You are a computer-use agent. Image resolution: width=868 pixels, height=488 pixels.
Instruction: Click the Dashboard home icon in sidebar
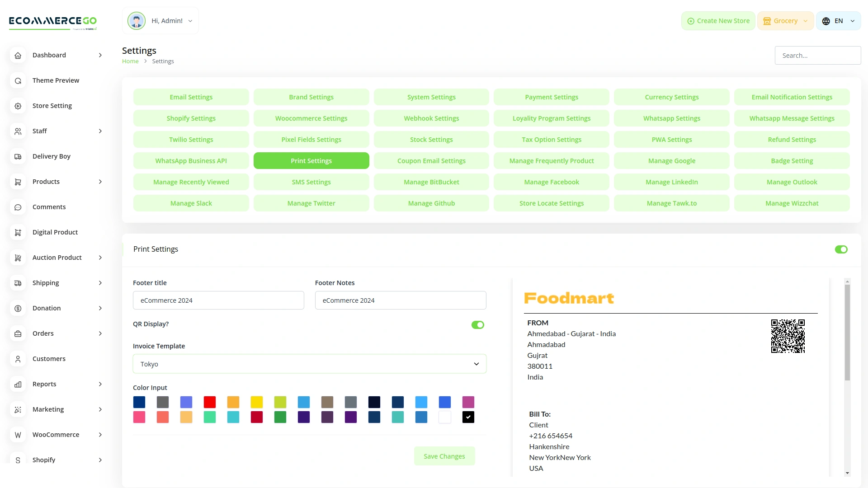(x=18, y=55)
